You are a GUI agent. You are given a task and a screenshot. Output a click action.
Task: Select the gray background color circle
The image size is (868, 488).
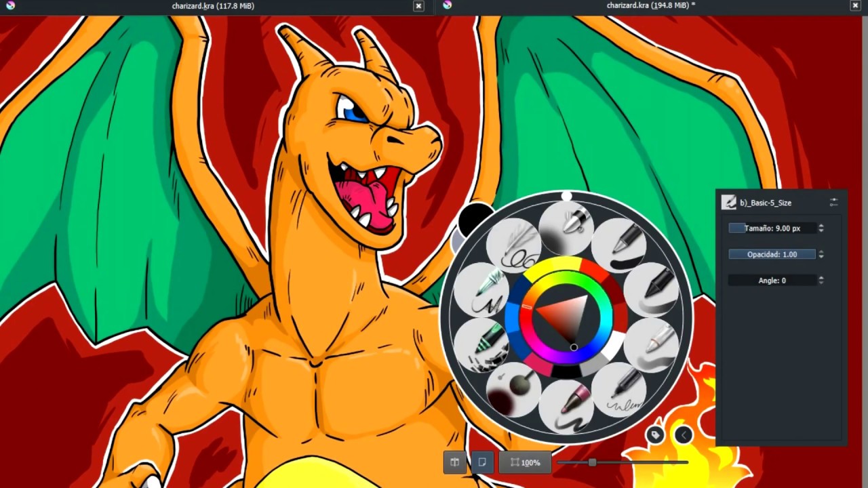[x=458, y=241]
